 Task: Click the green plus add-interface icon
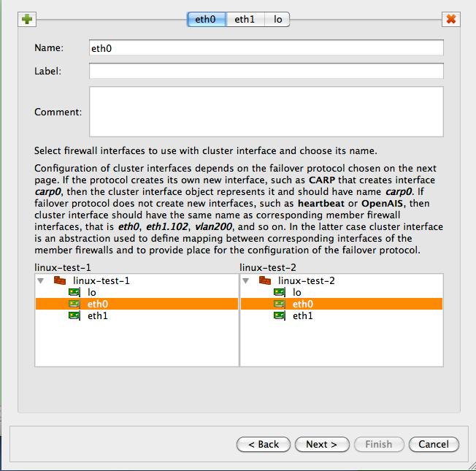(x=27, y=20)
